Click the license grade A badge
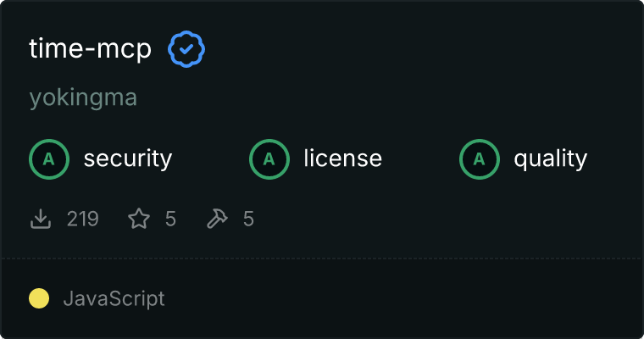Screen dimensions: 644x339 coord(269,158)
